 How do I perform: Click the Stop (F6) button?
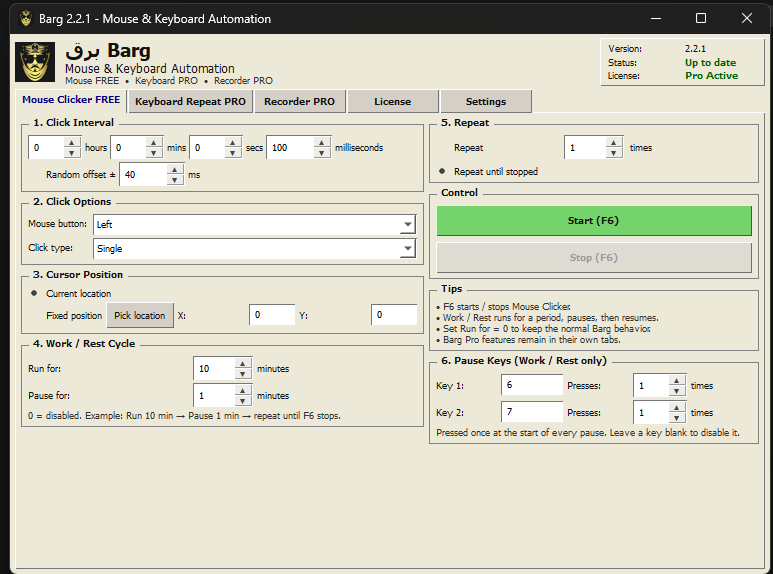point(594,257)
